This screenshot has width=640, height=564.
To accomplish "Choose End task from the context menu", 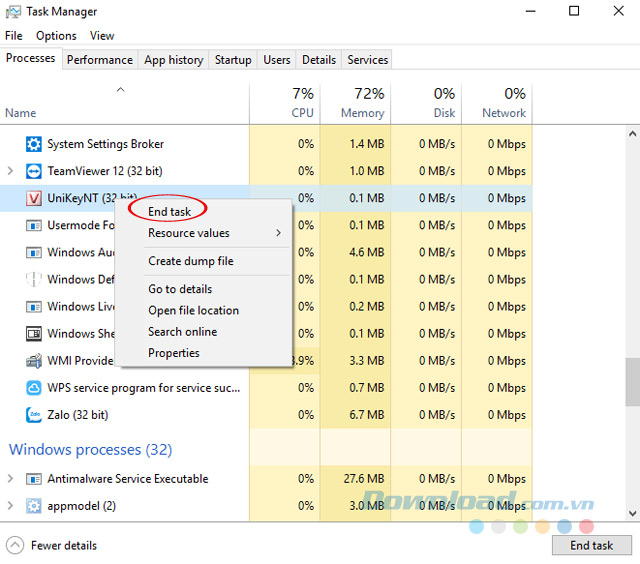I will click(169, 212).
